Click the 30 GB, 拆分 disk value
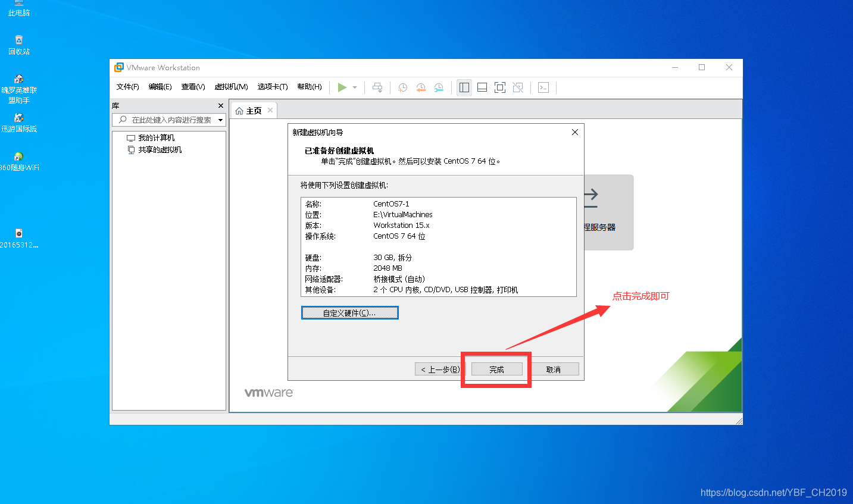Viewport: 853px width, 504px height. coord(392,258)
